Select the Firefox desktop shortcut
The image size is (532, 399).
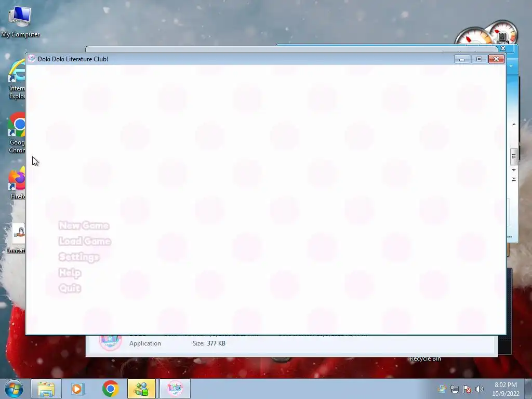click(17, 184)
